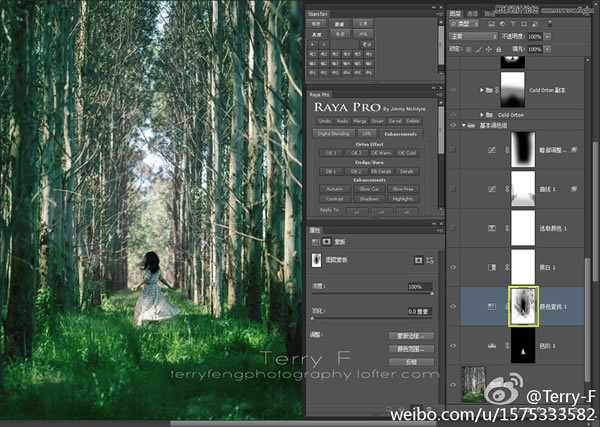
Task: Click curves adjustment icon on 曲线 1 layer
Action: coord(492,189)
